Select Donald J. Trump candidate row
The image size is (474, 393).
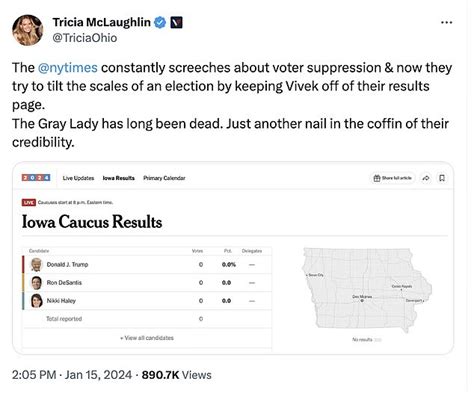147,265
